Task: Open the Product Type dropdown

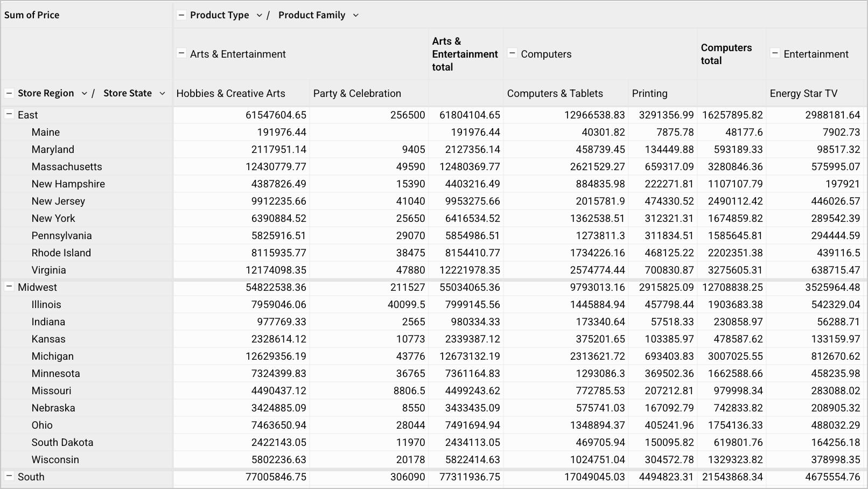Action: 259,15
